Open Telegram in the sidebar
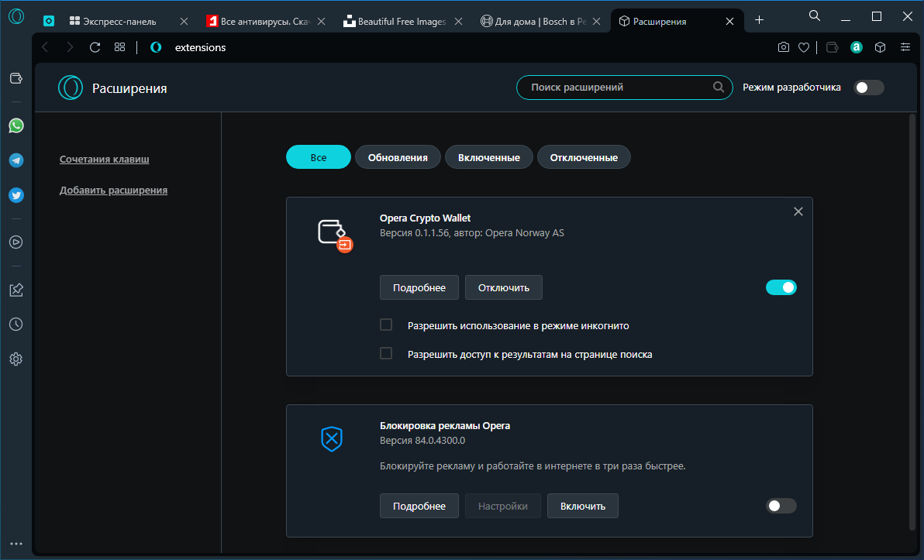The height and width of the screenshot is (560, 924). (16, 160)
